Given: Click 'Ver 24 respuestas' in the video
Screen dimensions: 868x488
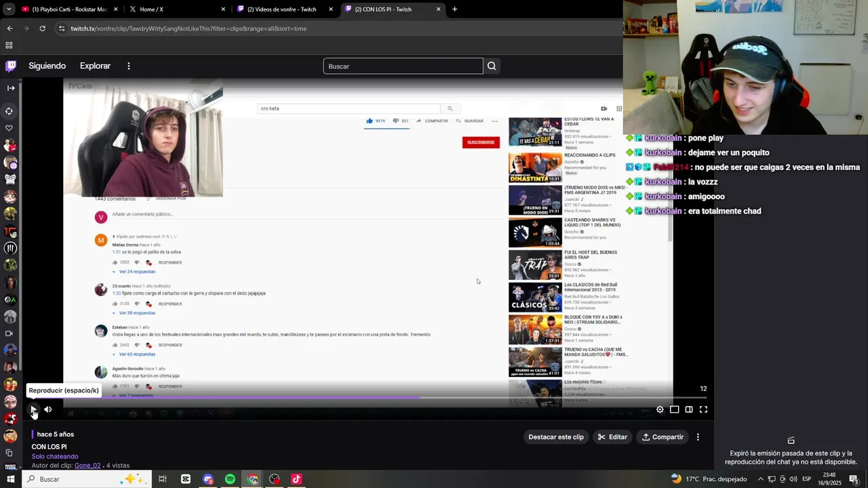Looking at the screenshot, I should [x=136, y=272].
